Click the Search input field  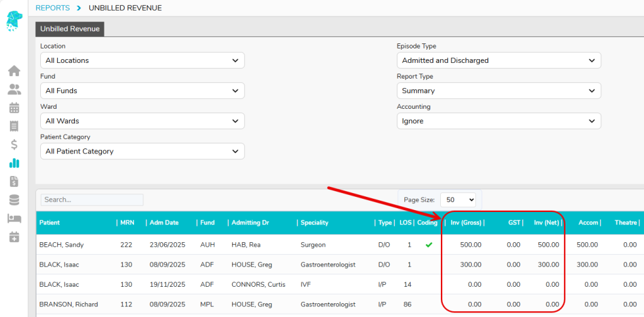92,199
